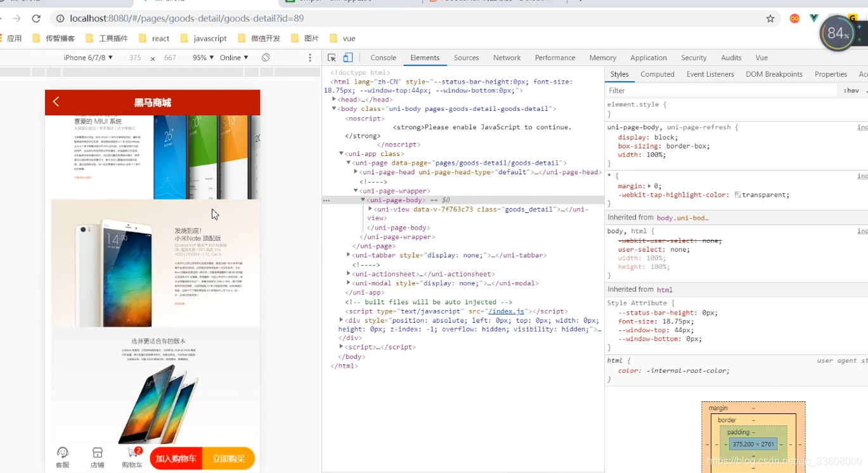This screenshot has width=868, height=473.
Task: Open the device toolbar more options menu
Action: point(310,58)
